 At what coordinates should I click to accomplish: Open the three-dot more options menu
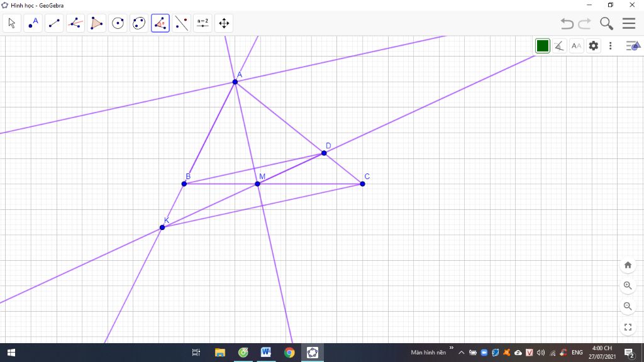pos(610,45)
